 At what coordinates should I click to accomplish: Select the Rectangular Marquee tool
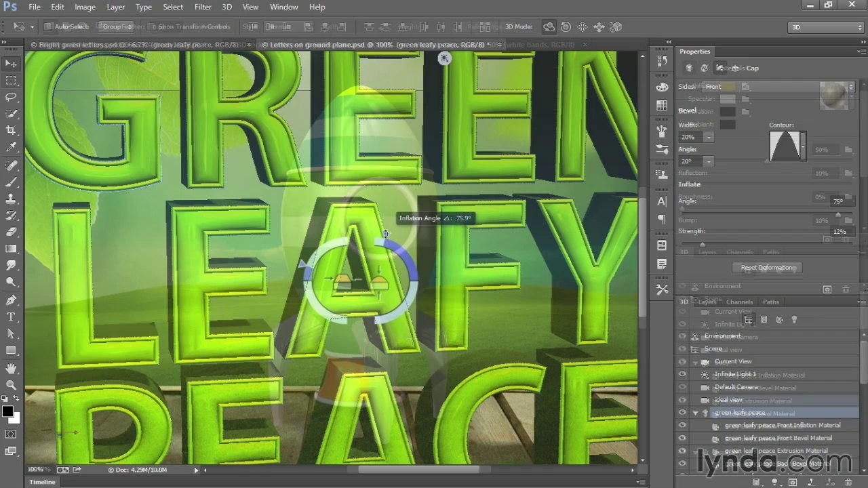click(11, 81)
